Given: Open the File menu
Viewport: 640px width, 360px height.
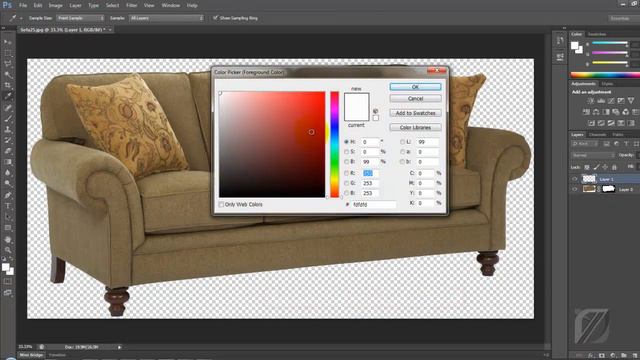Looking at the screenshot, I should pos(23,5).
